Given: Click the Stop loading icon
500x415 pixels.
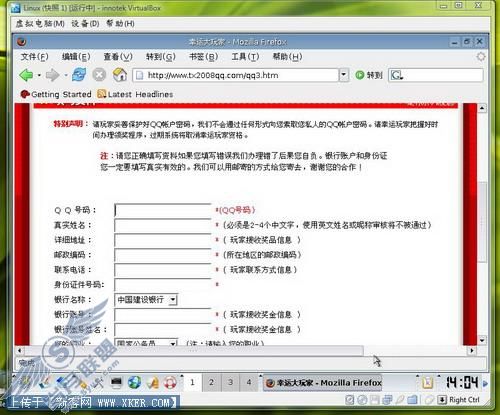Looking at the screenshot, I should 99,75.
